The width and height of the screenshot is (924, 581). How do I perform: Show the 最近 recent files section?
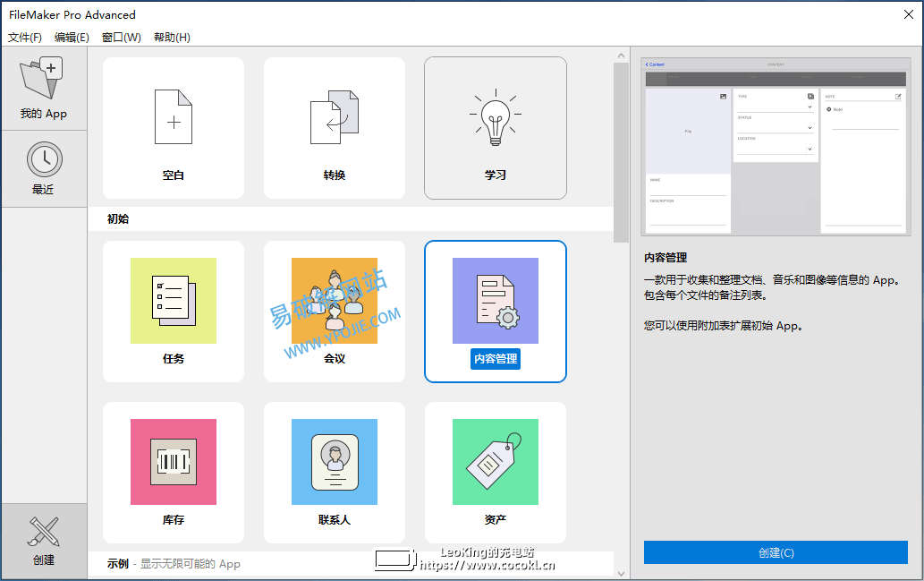coord(44,168)
